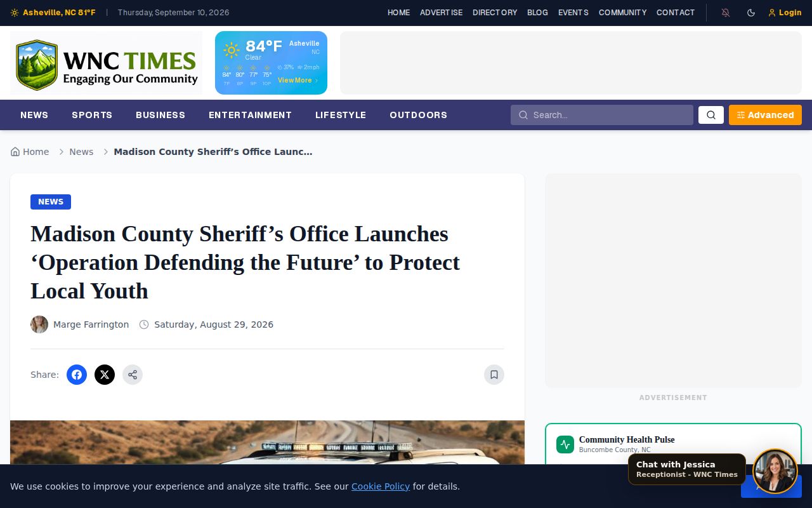The image size is (812, 508).
Task: Click the WNC Times logo
Action: [x=107, y=63]
